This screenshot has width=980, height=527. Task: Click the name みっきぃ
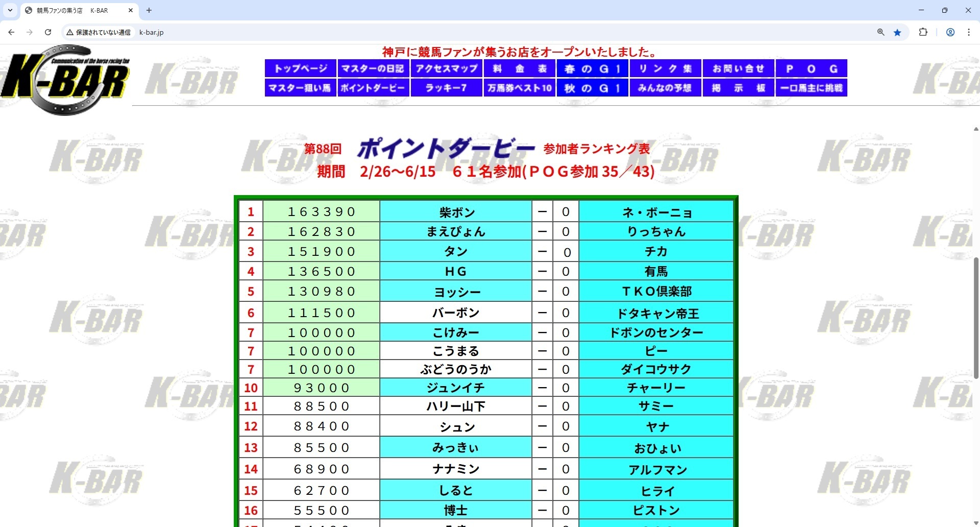tap(456, 447)
